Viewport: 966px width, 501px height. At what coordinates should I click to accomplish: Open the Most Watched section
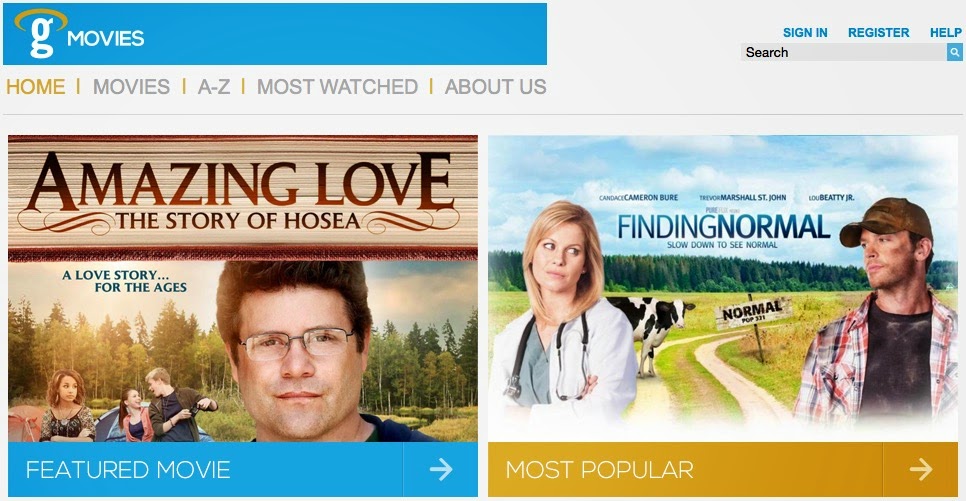point(337,87)
